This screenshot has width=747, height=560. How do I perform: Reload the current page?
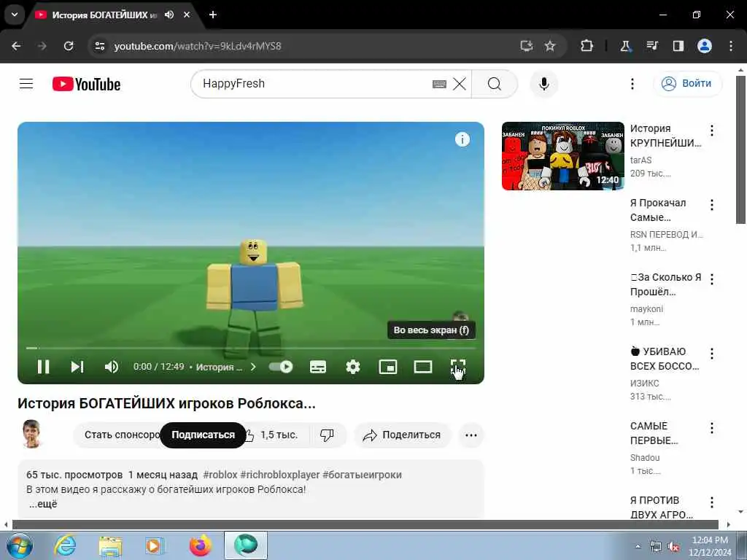point(69,46)
